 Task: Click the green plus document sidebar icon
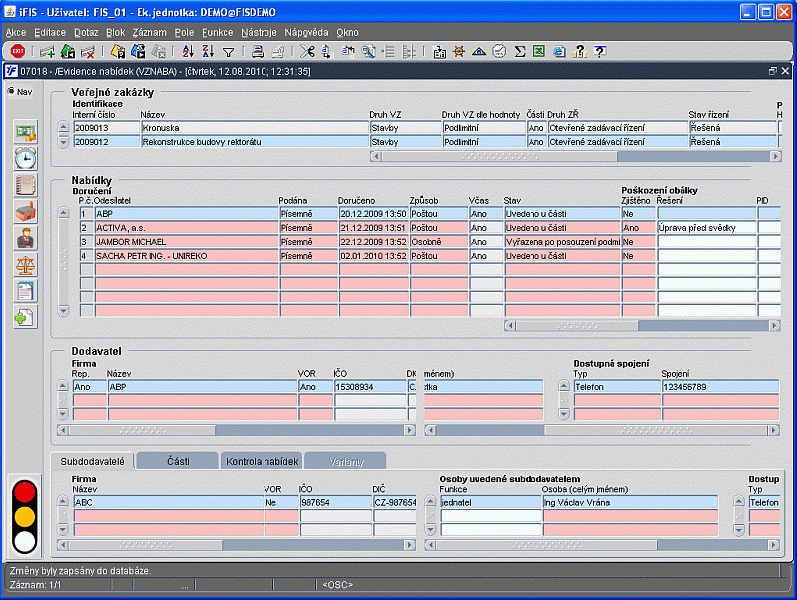(25, 318)
